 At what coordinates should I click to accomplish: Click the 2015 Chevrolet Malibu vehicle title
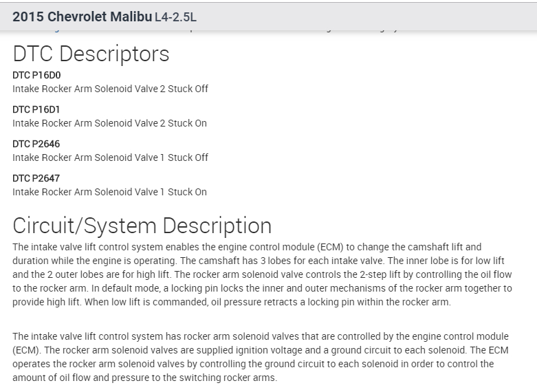82,16
